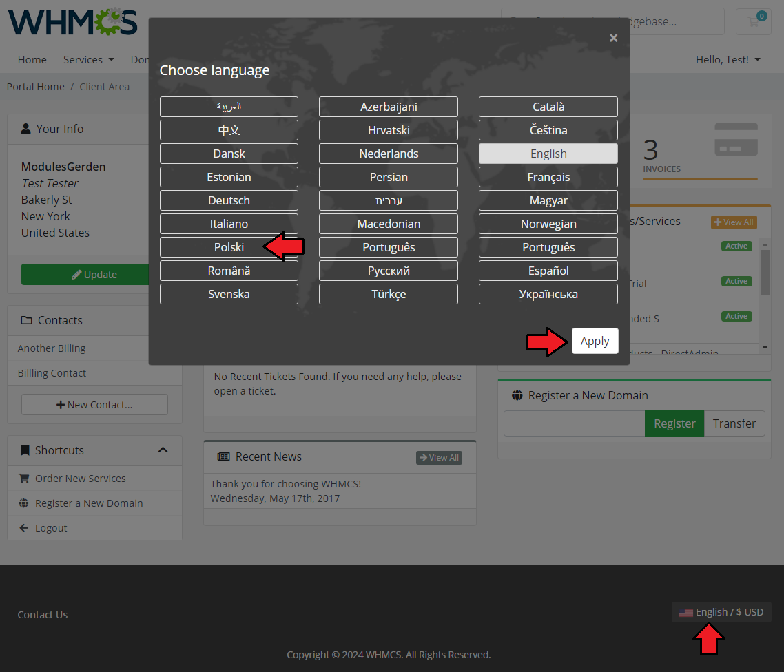Viewport: 784px width, 672px height.
Task: Choose Português in the middle column
Action: coord(389,247)
